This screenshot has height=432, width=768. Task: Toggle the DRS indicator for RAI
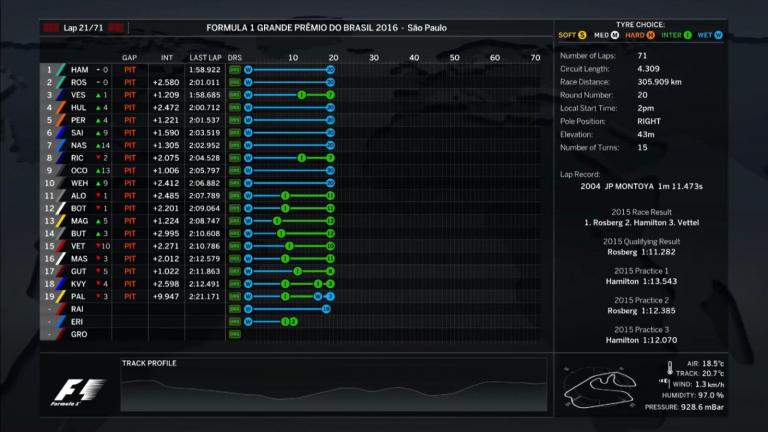coord(234,309)
